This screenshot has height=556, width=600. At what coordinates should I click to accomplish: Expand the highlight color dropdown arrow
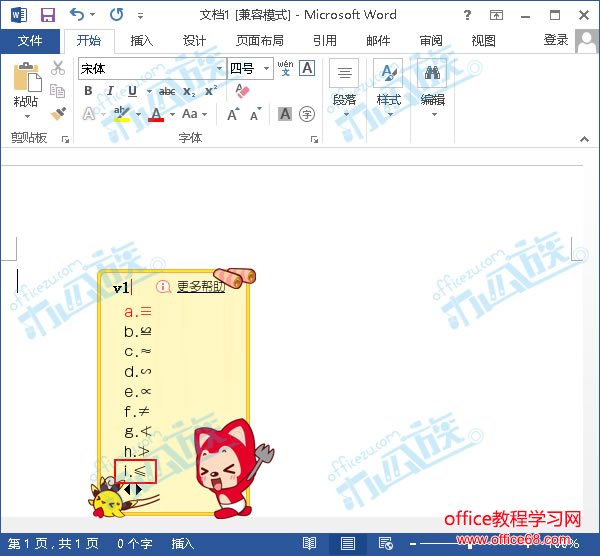[x=138, y=114]
